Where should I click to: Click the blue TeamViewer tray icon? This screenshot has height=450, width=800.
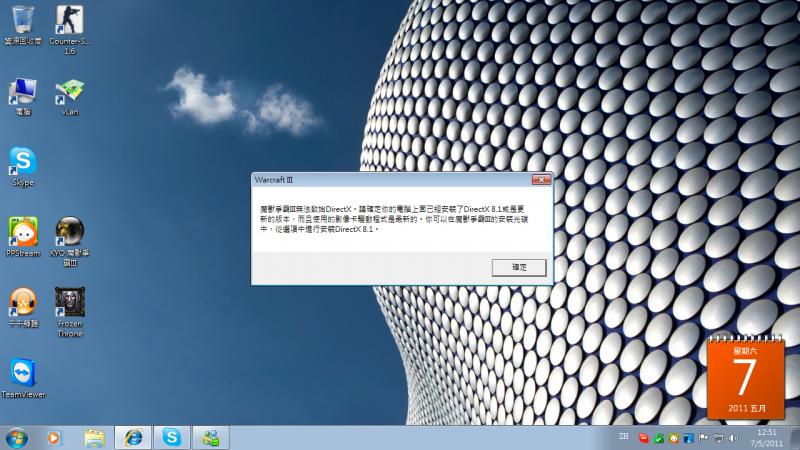click(x=688, y=438)
